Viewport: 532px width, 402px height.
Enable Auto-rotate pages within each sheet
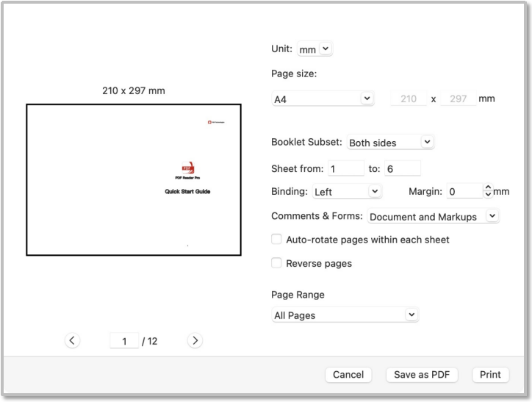click(277, 240)
